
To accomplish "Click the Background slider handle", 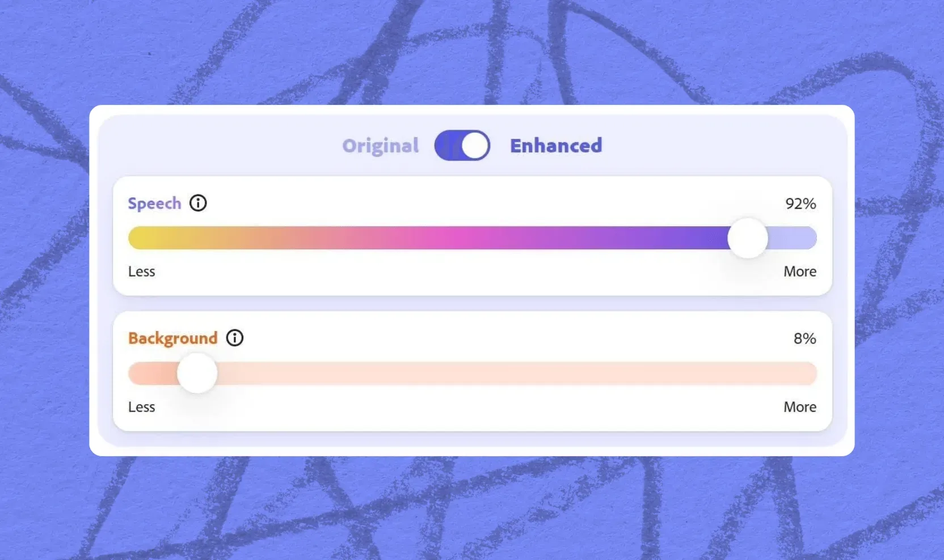I will pos(197,373).
